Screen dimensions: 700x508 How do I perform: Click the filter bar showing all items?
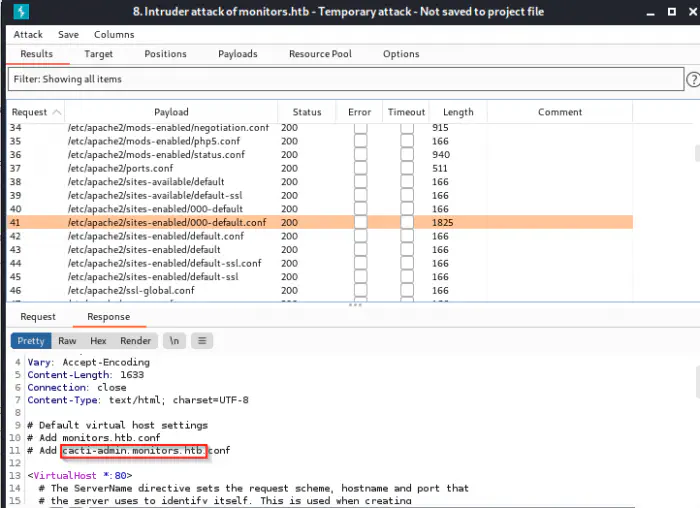pos(344,79)
